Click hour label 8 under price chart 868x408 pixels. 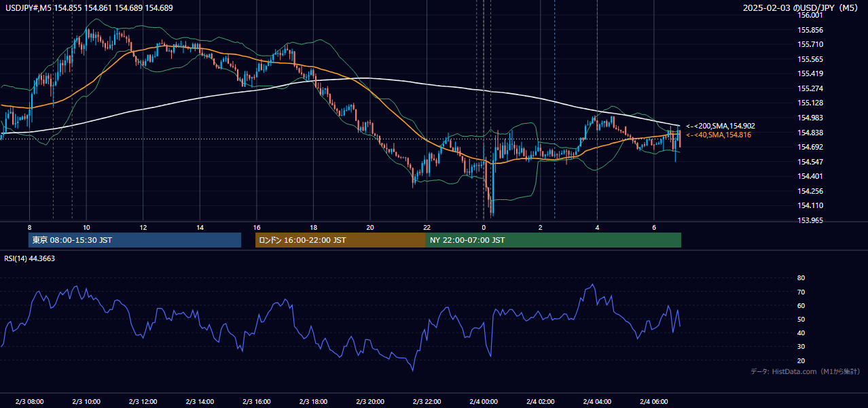tap(29, 227)
